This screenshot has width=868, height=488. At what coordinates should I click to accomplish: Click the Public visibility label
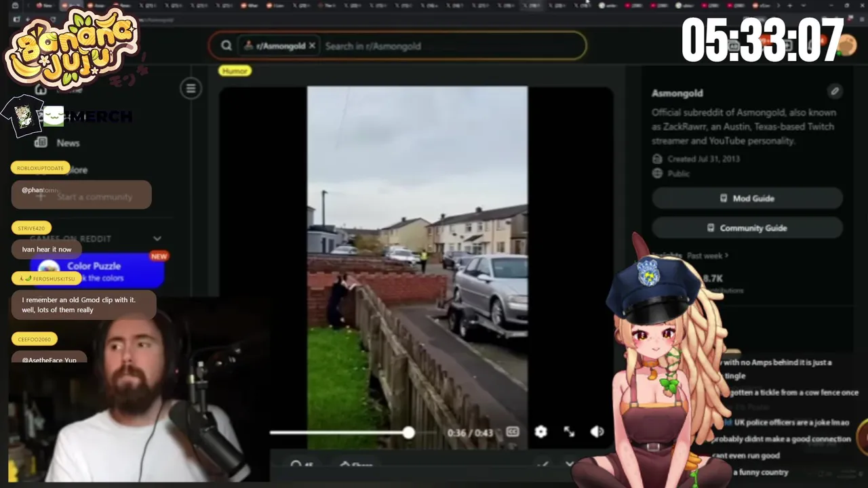click(x=679, y=174)
